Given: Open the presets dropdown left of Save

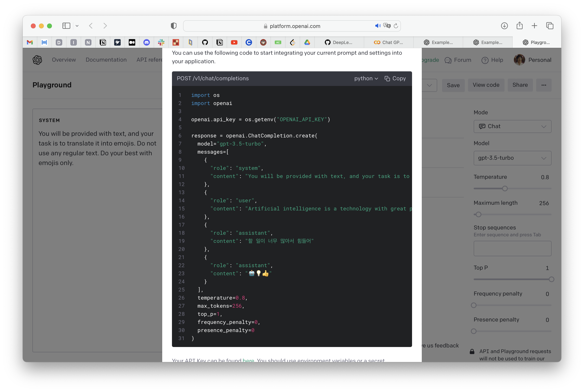Looking at the screenshot, I should [429, 85].
